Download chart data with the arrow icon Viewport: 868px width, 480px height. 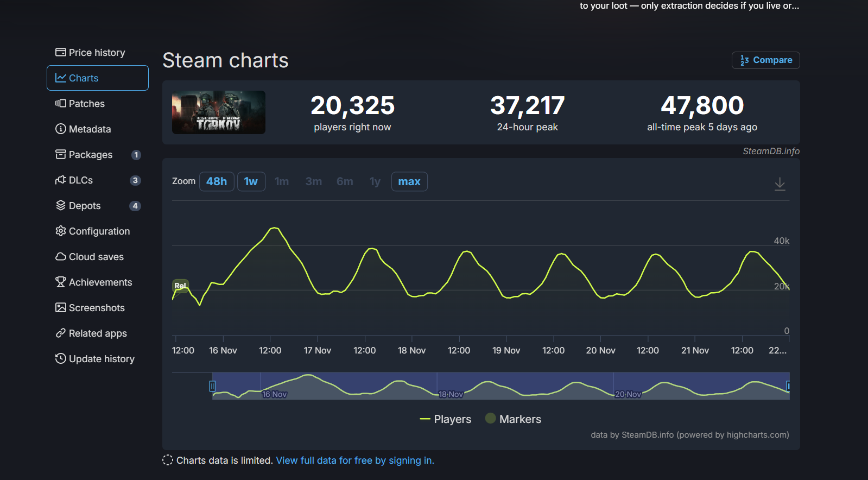click(x=780, y=184)
